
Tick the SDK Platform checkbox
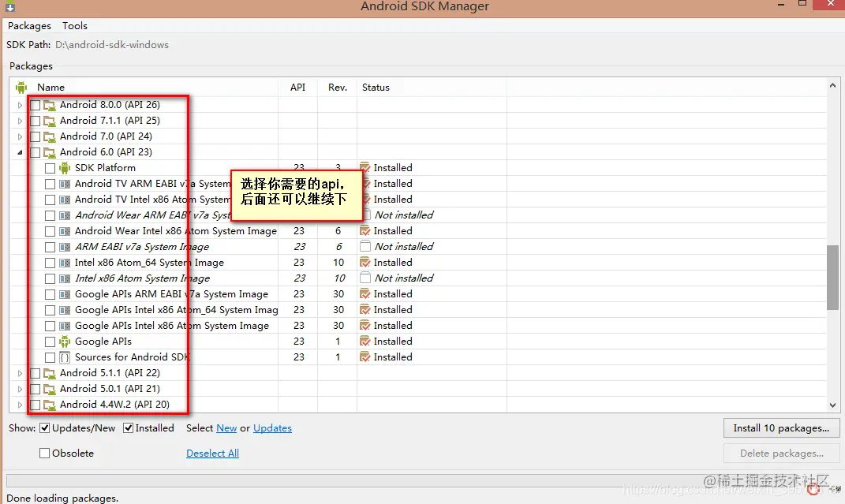pos(50,169)
